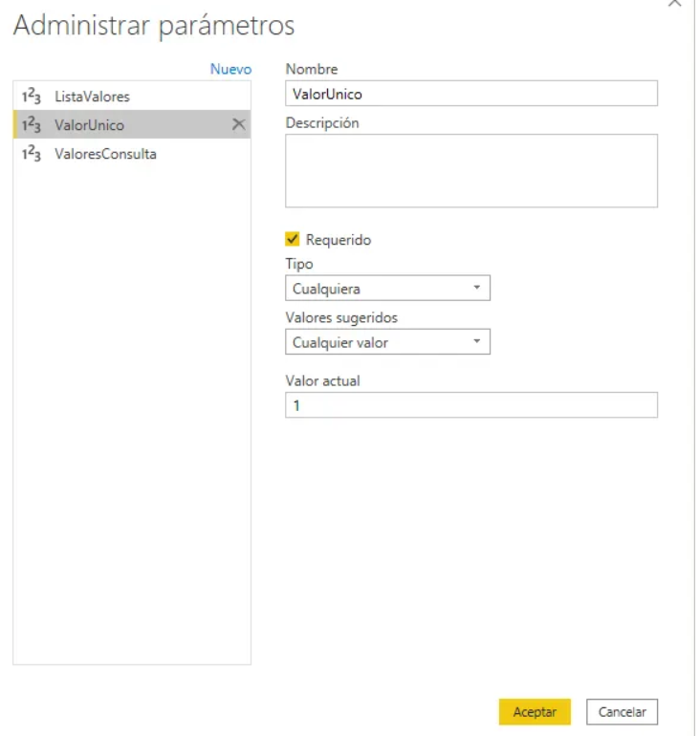
Task: Focus the Valor actual input field
Action: tap(470, 405)
